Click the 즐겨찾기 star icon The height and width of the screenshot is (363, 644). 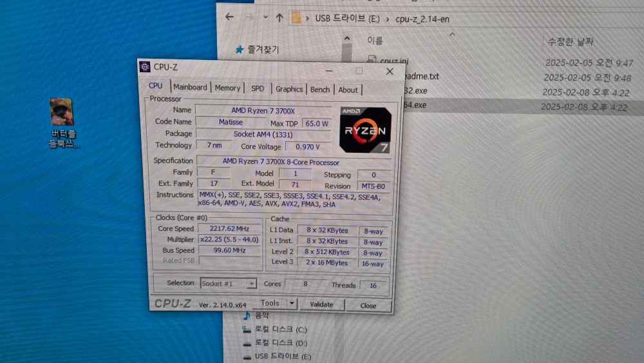tap(239, 50)
